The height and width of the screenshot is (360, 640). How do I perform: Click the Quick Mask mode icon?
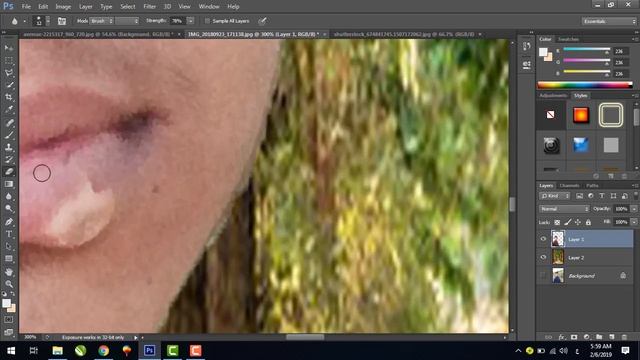tap(9, 320)
